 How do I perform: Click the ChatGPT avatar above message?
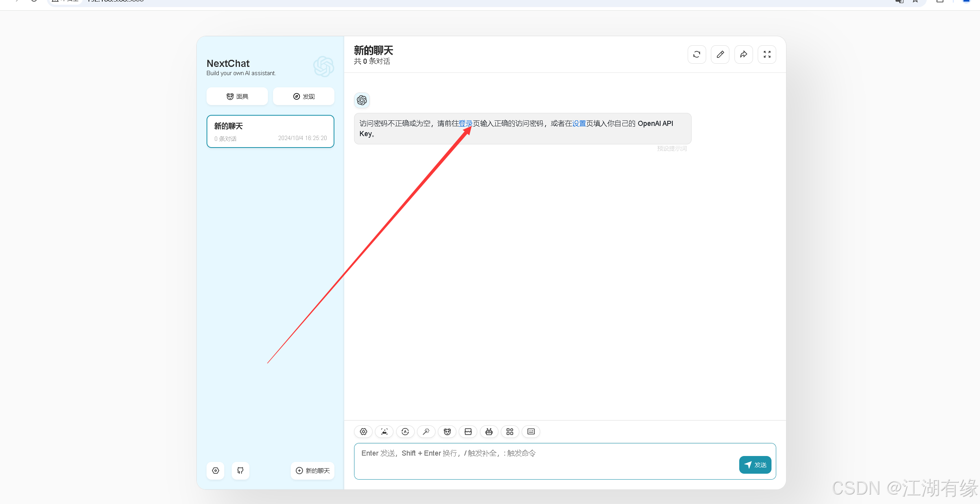[362, 100]
